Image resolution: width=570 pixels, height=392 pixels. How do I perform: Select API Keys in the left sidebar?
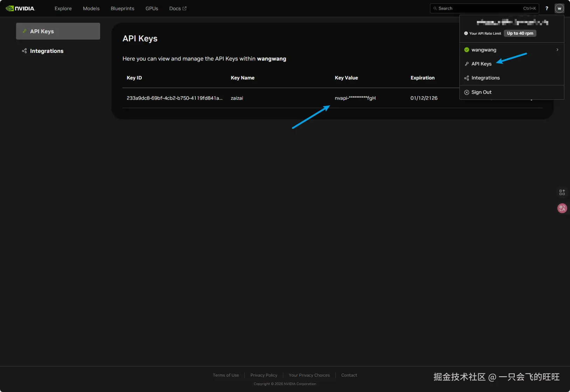pyautogui.click(x=58, y=31)
